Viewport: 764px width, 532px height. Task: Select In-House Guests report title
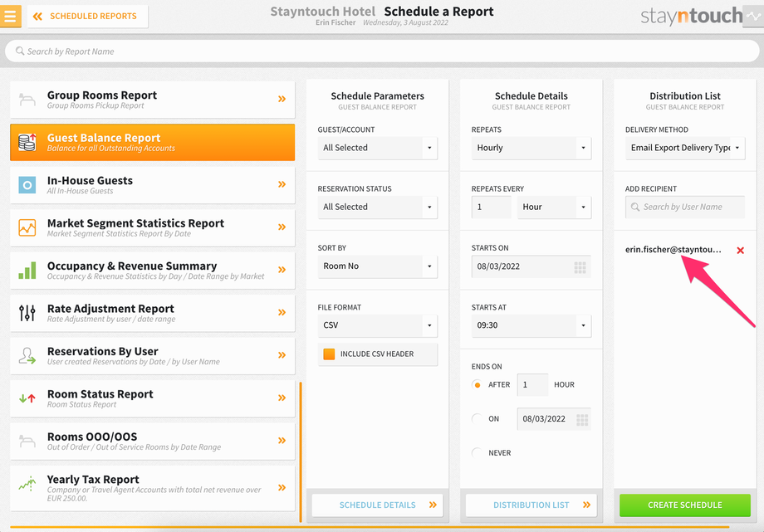pyautogui.click(x=90, y=180)
